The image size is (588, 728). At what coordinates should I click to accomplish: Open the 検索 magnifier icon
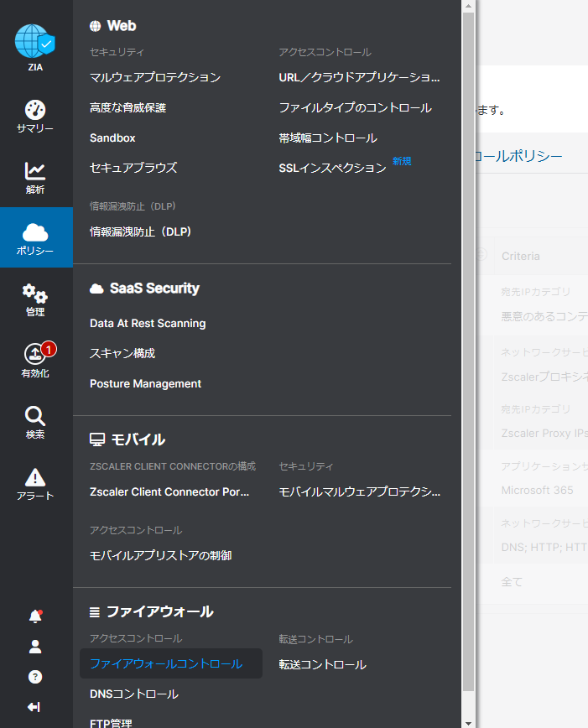35,416
